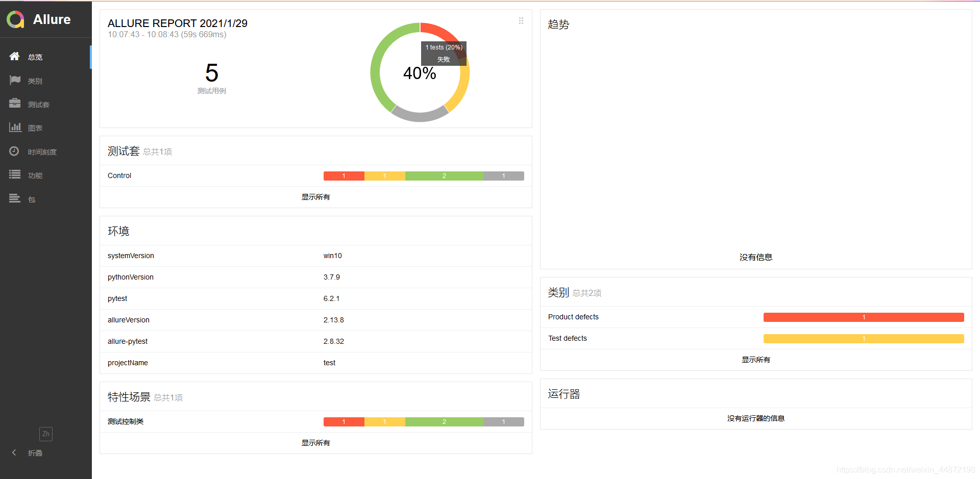Go to the 总览 menu item
The width and height of the screenshot is (980, 479).
click(x=46, y=57)
